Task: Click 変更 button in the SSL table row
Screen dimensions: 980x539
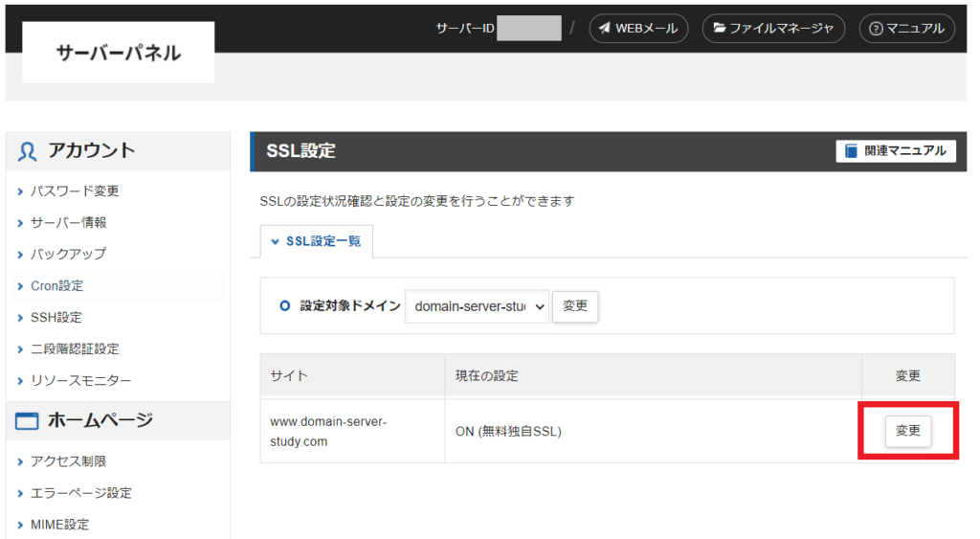Action: click(908, 431)
